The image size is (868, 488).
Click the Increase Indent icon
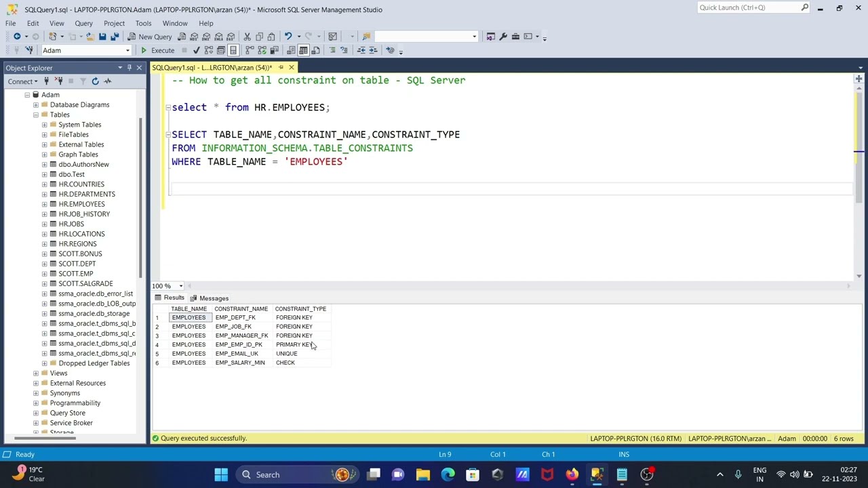point(374,50)
